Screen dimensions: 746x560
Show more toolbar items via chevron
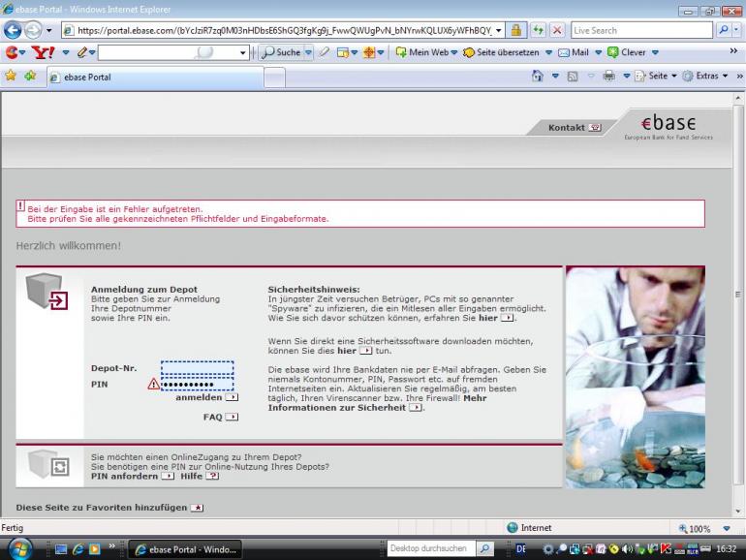tap(733, 51)
